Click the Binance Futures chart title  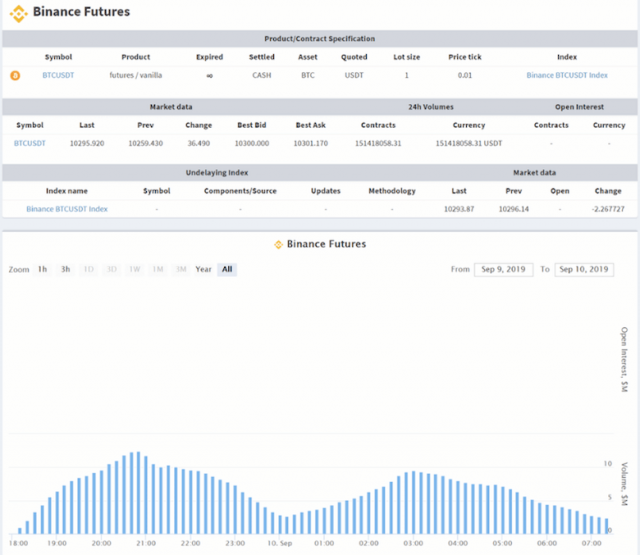pyautogui.click(x=326, y=244)
